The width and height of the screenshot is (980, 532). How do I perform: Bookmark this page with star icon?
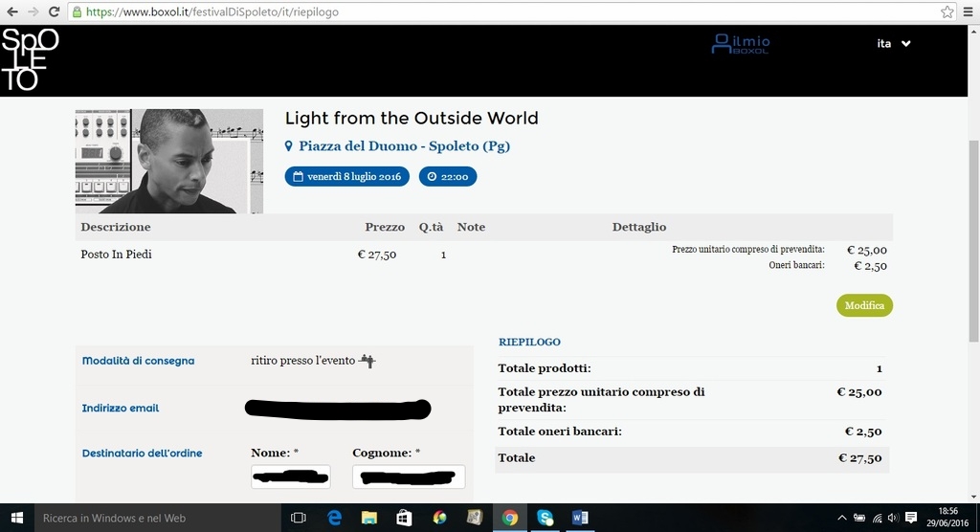pos(947,11)
